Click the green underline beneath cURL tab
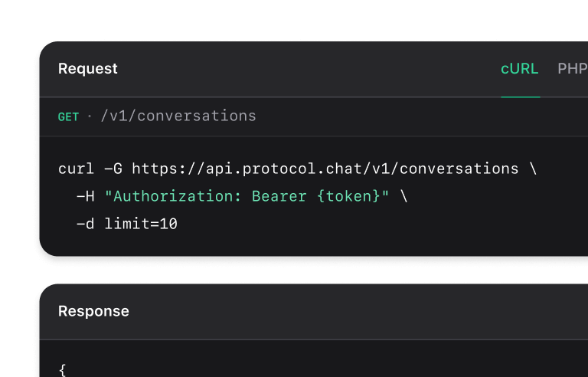Screen dimensions: 588x377 click(521, 97)
